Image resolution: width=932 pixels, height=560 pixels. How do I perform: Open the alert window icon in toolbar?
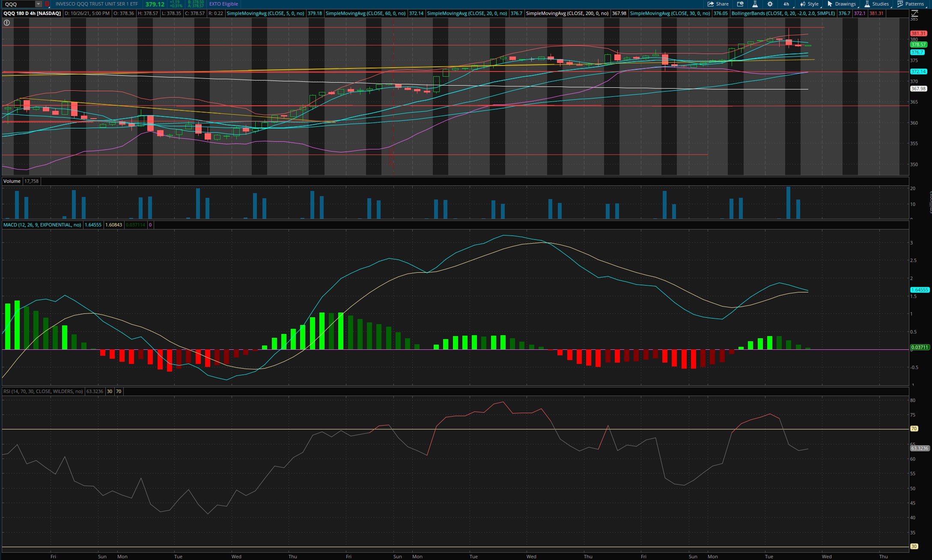point(740,4)
